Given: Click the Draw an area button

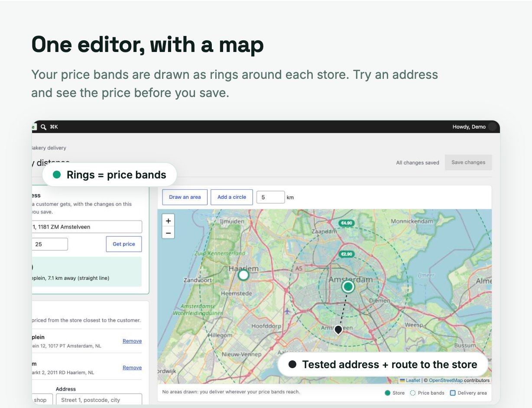Looking at the screenshot, I should click(185, 197).
